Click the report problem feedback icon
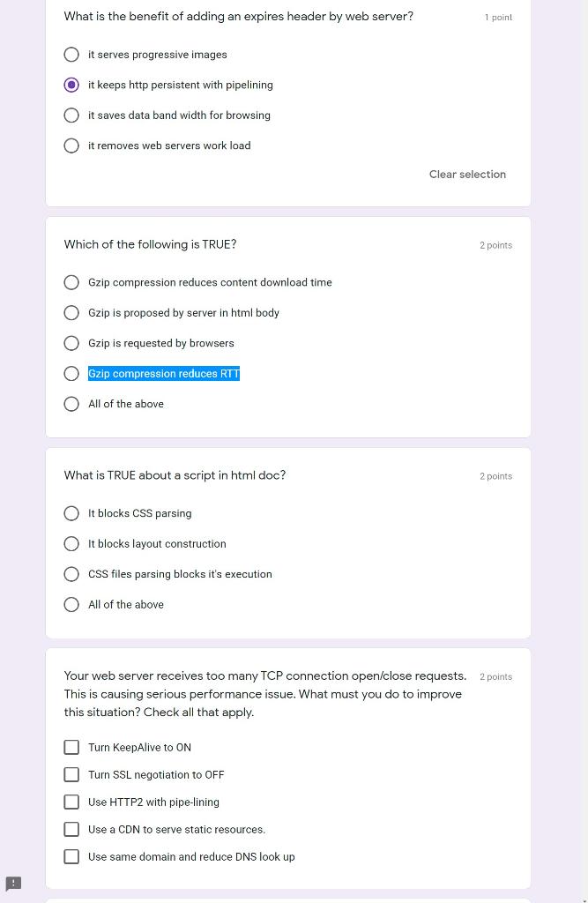This screenshot has height=903, width=588. [x=13, y=883]
